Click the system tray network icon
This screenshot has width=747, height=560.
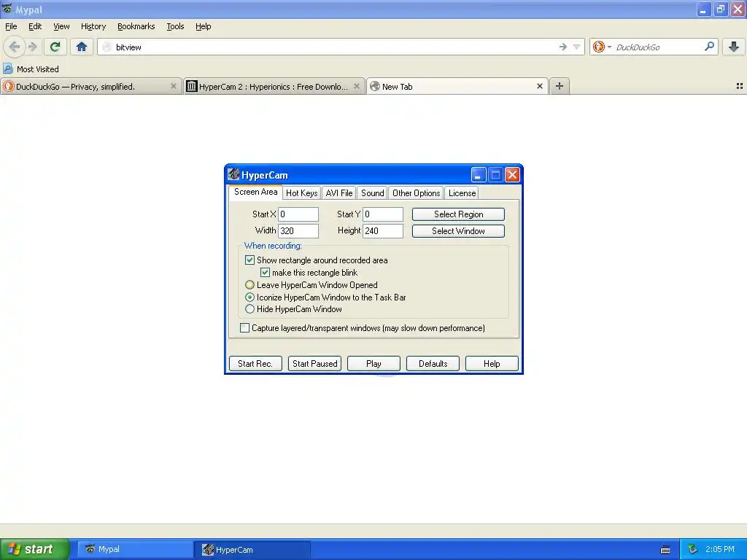click(692, 549)
